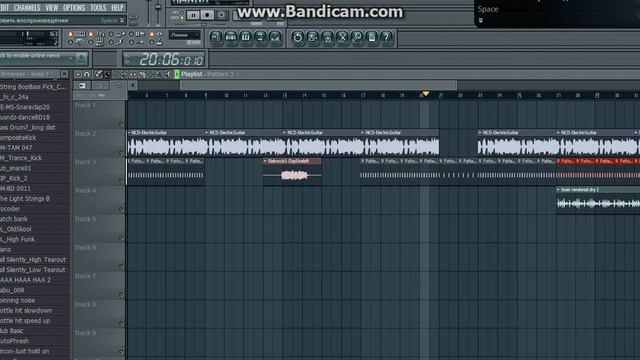The image size is (640, 360).
Task: Click the Track 2 header label
Action: (x=85, y=133)
